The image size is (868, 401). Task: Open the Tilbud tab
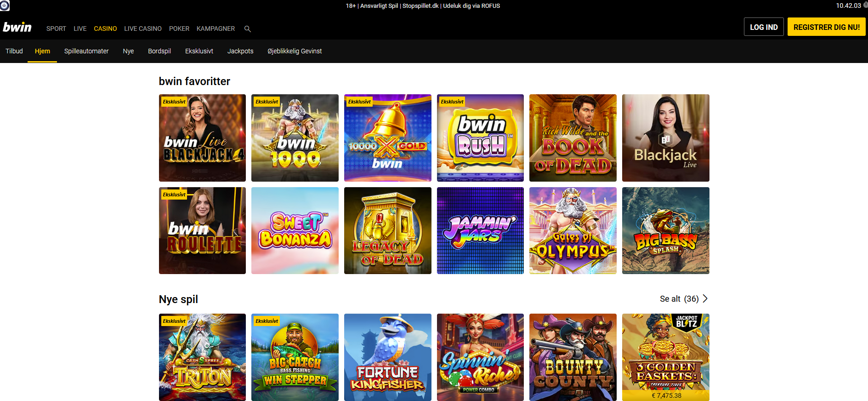pyautogui.click(x=14, y=51)
